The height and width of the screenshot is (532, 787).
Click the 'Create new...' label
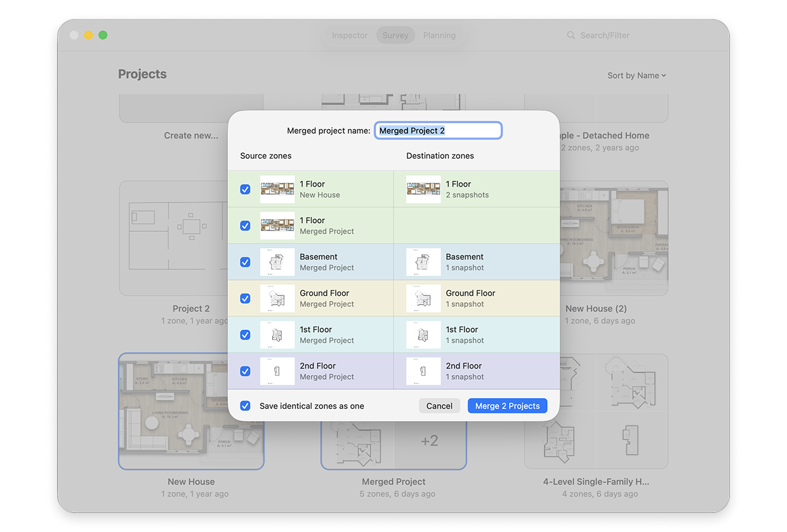(x=191, y=135)
